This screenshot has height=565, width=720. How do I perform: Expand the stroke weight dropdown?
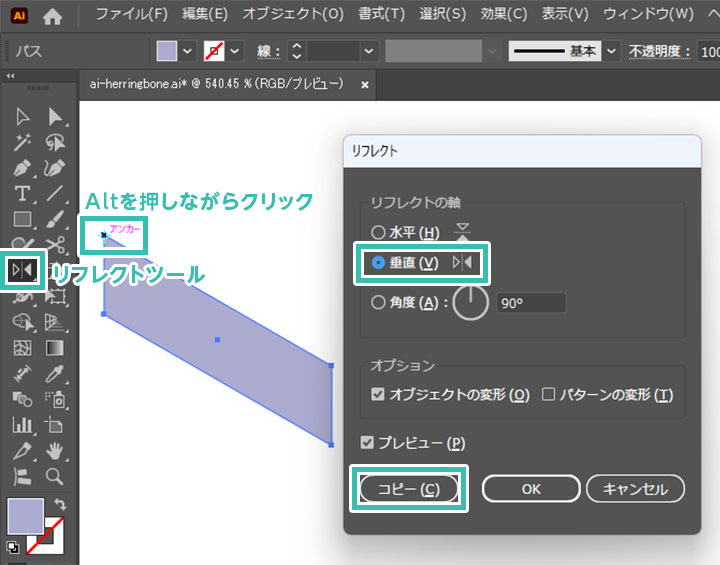tap(369, 51)
